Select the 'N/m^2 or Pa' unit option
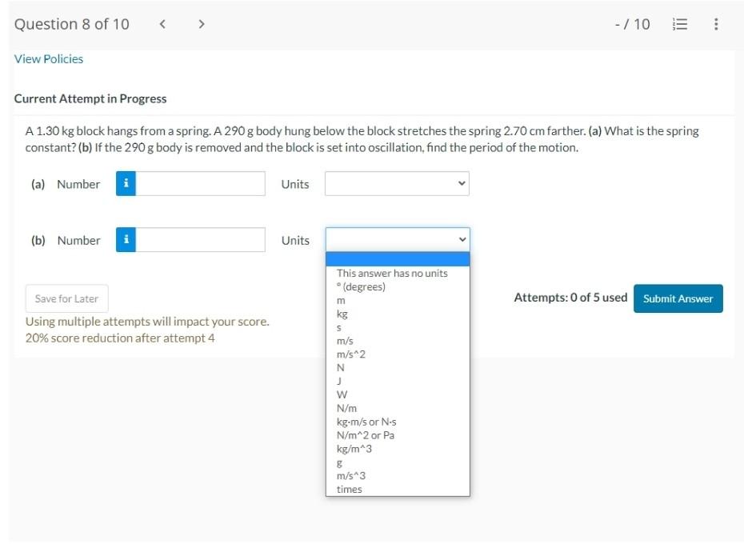 click(398, 435)
